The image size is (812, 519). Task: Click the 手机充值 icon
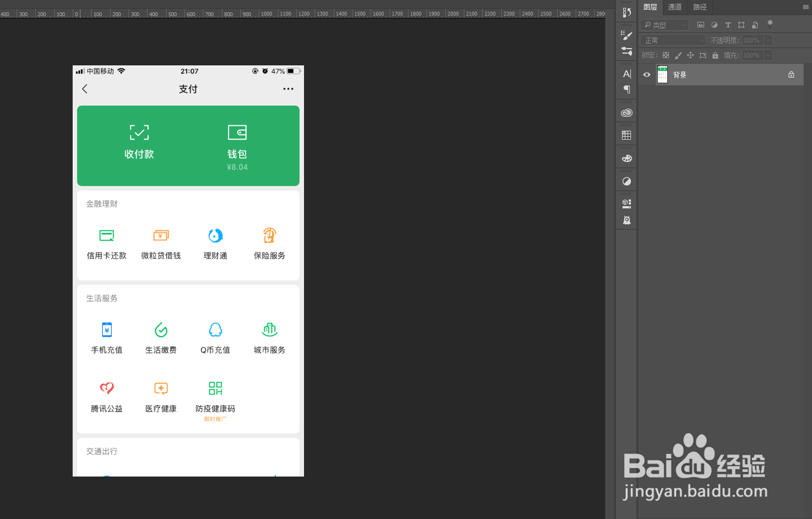pyautogui.click(x=107, y=330)
